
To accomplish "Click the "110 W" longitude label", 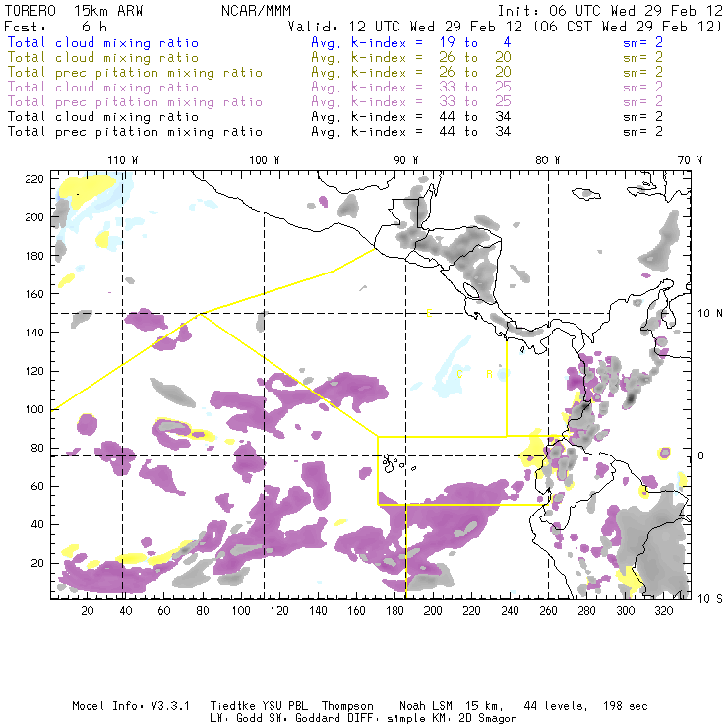I will pos(122,160).
